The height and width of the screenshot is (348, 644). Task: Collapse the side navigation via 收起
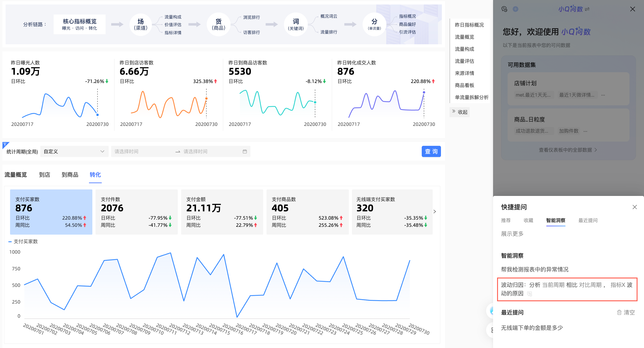pos(460,112)
